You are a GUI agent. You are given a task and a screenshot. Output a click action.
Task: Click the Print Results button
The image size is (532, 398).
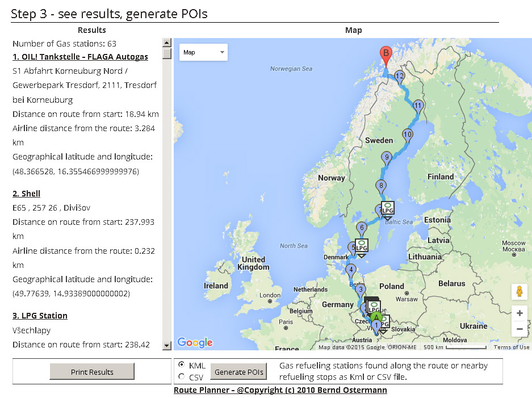pyautogui.click(x=92, y=372)
